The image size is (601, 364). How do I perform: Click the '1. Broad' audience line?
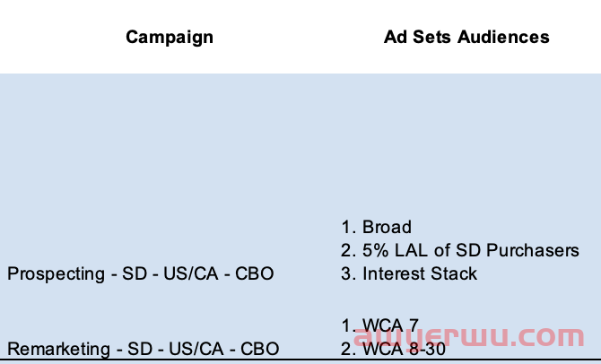point(376,227)
